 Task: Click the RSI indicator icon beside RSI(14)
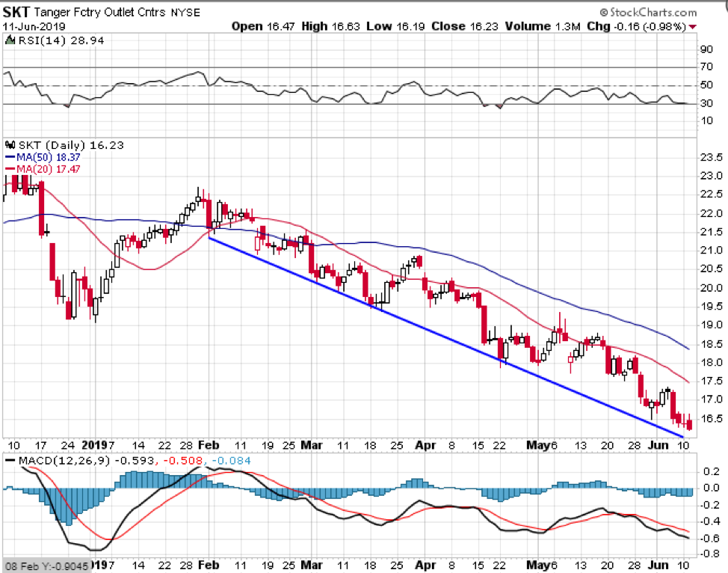[x=10, y=41]
